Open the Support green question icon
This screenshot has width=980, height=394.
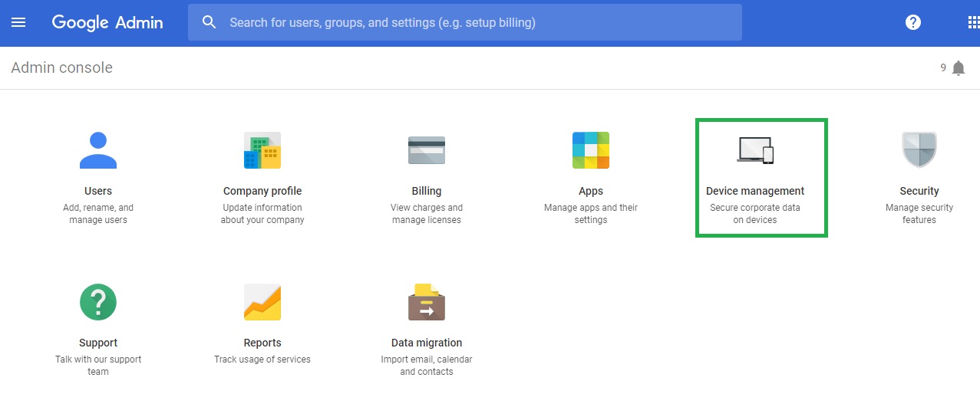(x=98, y=302)
